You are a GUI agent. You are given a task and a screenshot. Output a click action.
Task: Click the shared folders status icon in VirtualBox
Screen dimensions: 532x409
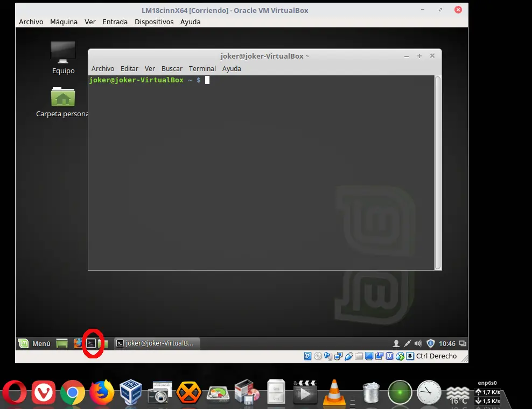359,356
